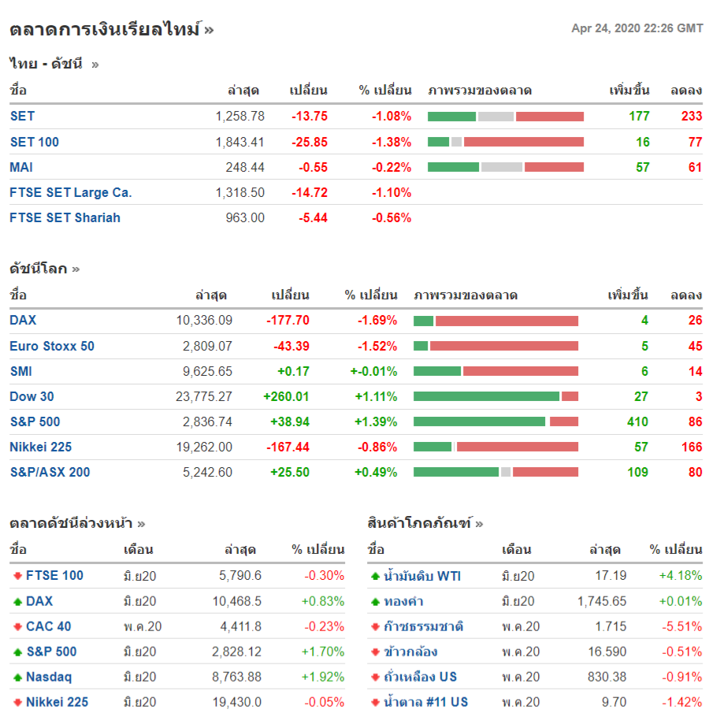This screenshot has width=709, height=728.
Task: Open the Dow 30 index page
Action: pyautogui.click(x=32, y=396)
